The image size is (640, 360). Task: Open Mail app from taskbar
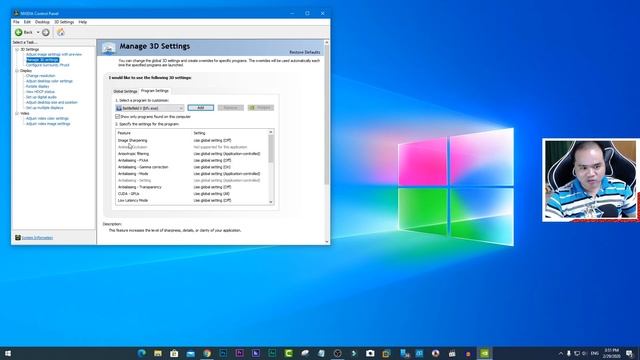(x=191, y=353)
